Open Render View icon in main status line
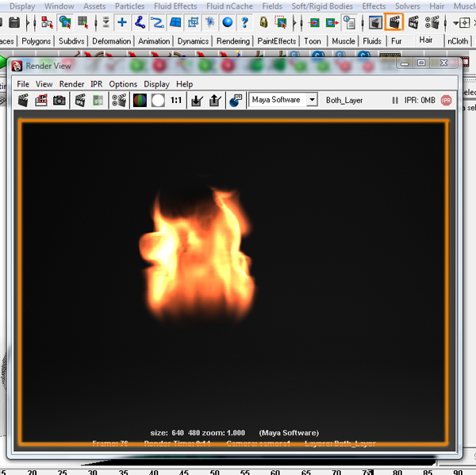The width and height of the screenshot is (476, 475). tap(375, 22)
